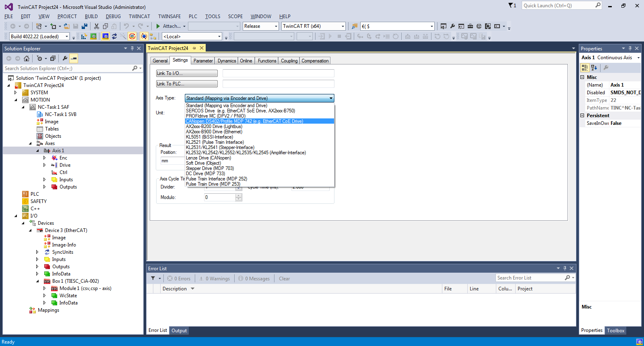Screen dimensions: 644x346
Task: Open the Toolbox briefcase icon in the toolbar
Action: pyautogui.click(x=470, y=26)
